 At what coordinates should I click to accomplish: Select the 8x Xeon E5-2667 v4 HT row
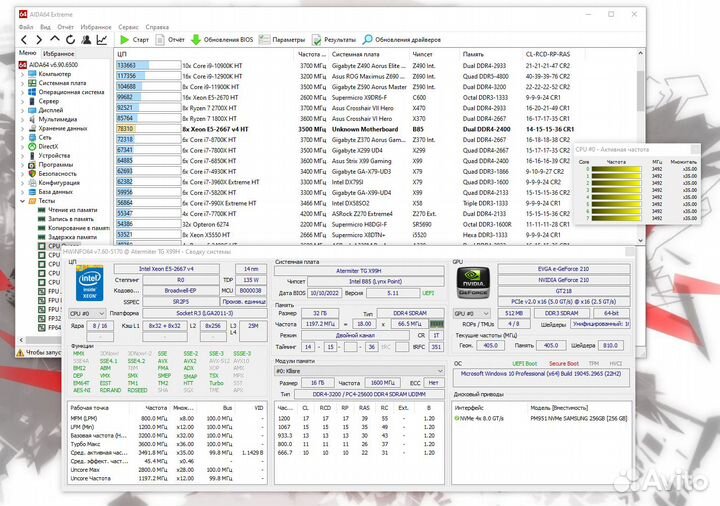[x=377, y=129]
